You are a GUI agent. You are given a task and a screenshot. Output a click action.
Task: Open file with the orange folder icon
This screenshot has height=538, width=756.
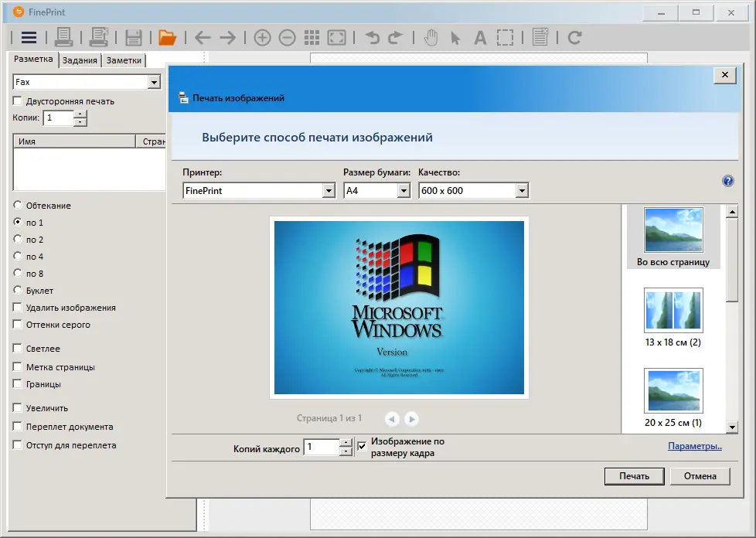point(167,38)
